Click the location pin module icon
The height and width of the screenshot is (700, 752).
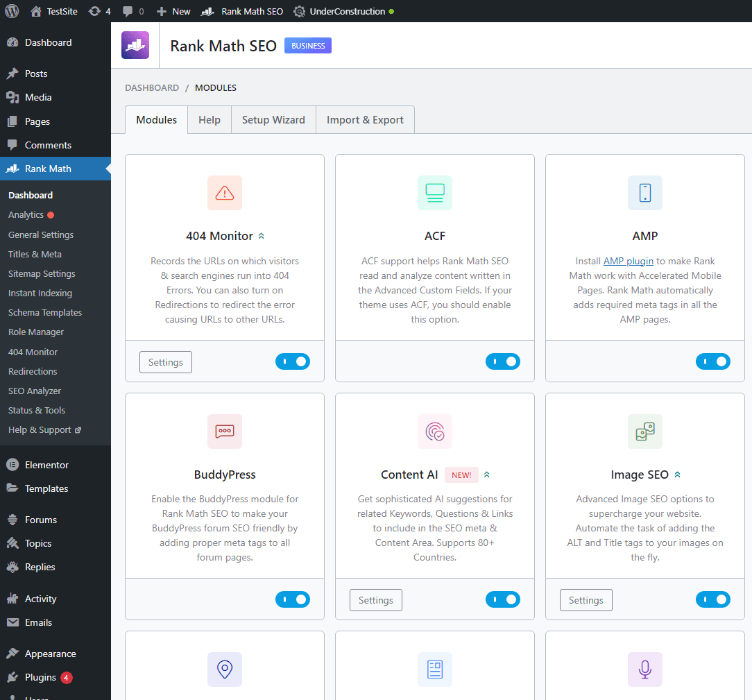[225, 669]
